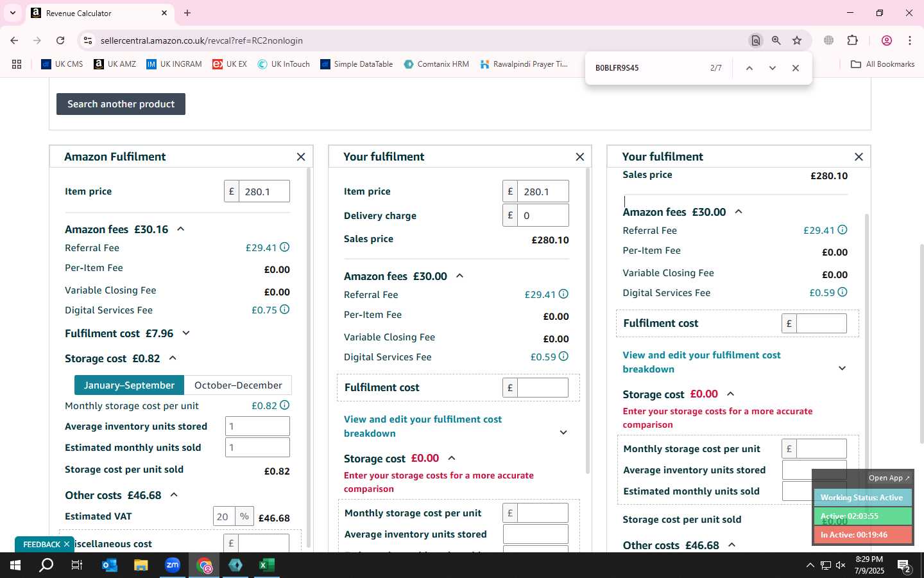Open Outlook from the taskbar
This screenshot has width=924, height=578.
pos(110,565)
